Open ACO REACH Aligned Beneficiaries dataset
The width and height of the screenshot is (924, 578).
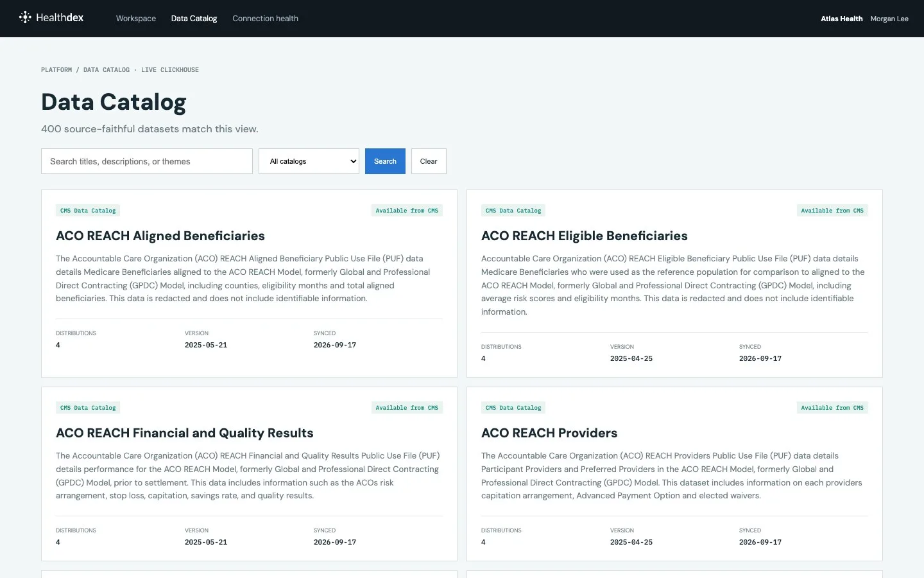click(x=160, y=236)
